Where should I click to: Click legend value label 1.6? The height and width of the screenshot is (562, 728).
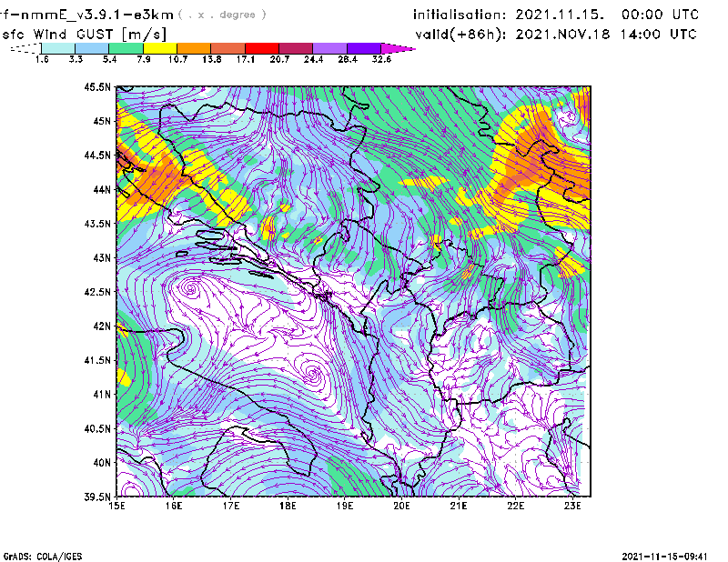pos(42,59)
